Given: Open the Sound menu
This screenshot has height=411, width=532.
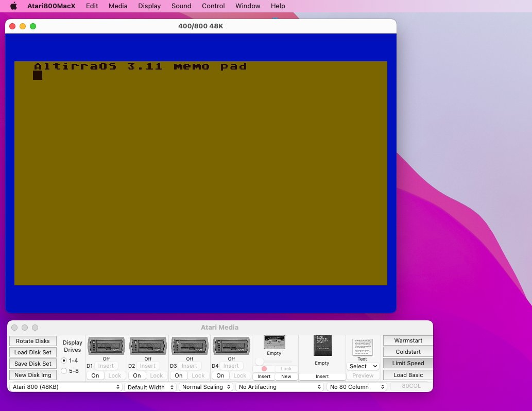Looking at the screenshot, I should click(x=181, y=6).
